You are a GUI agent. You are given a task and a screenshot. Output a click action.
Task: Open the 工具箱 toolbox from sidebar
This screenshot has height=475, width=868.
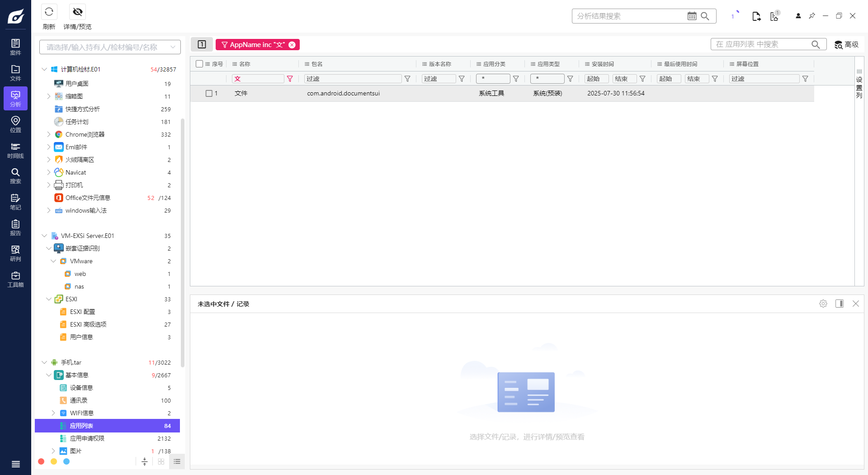[x=15, y=279]
